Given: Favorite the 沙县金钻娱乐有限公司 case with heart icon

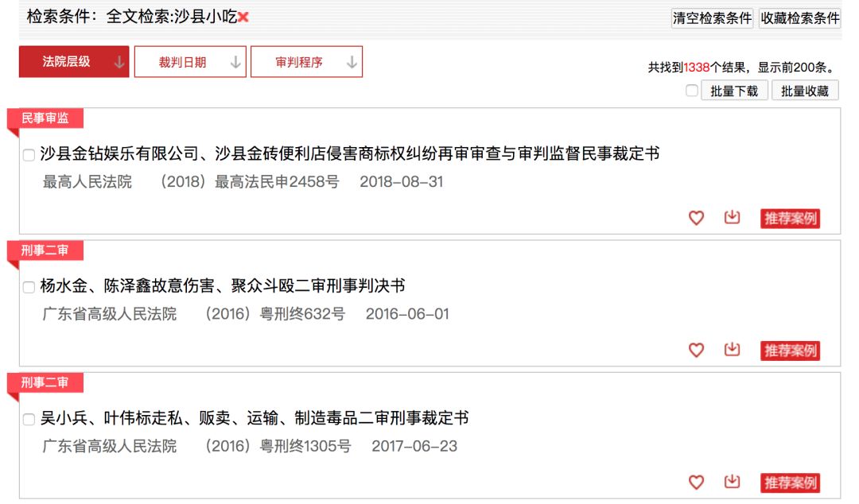Looking at the screenshot, I should coord(696,218).
